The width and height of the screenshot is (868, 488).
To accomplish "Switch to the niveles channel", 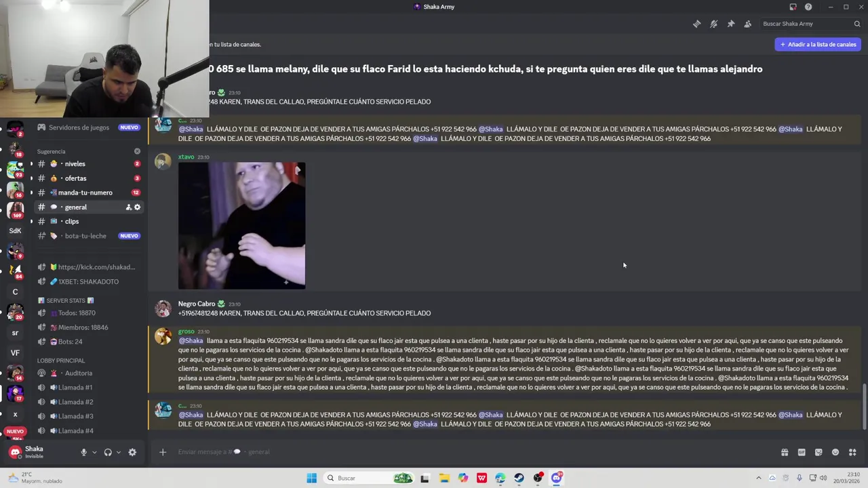I will pyautogui.click(x=88, y=164).
